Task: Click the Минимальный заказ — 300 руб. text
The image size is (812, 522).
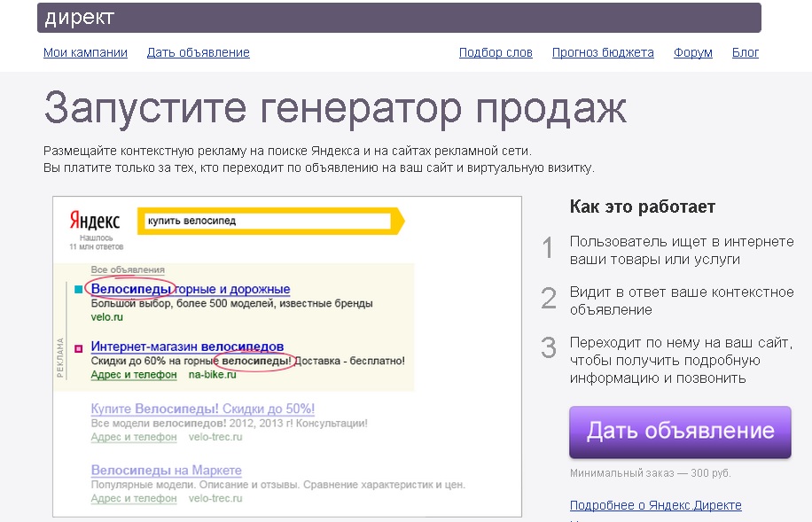Action: (650, 472)
